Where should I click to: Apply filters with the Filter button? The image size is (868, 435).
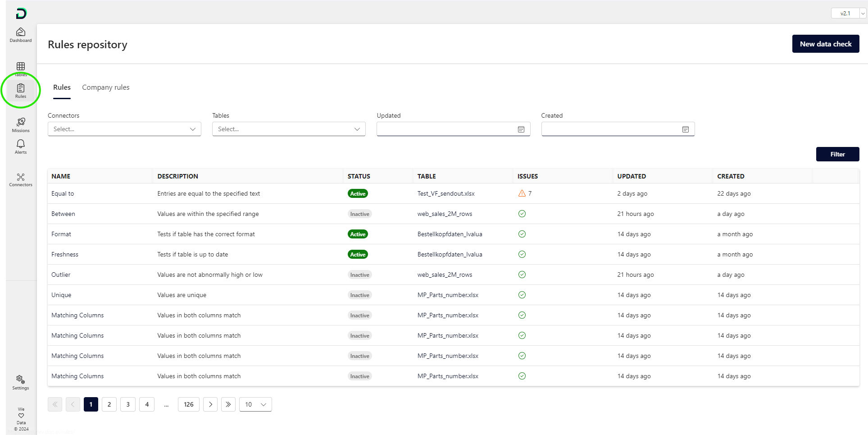(837, 154)
